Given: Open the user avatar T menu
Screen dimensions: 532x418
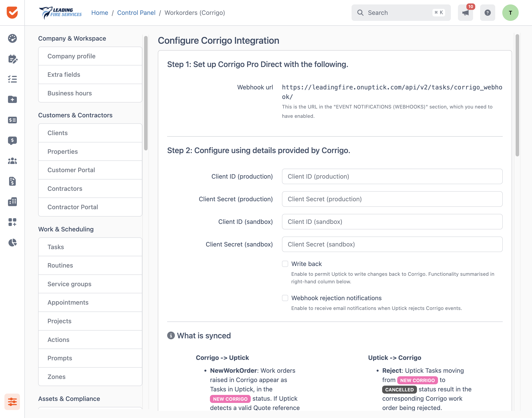Looking at the screenshot, I should pos(510,13).
